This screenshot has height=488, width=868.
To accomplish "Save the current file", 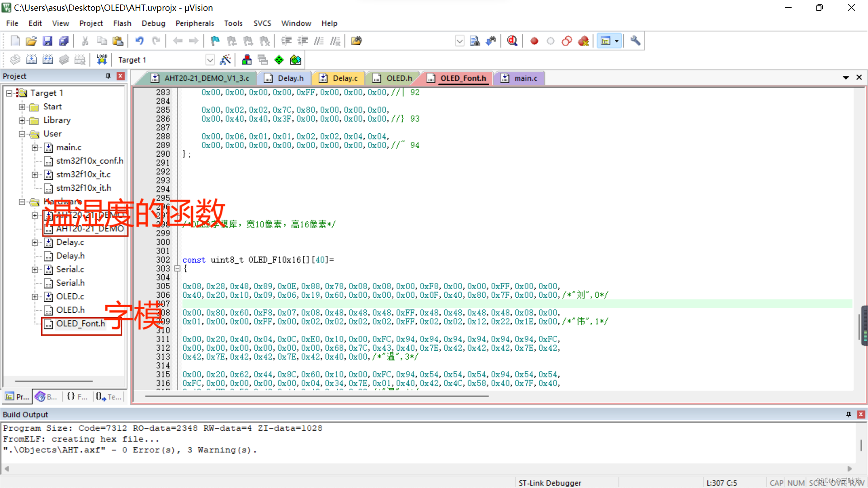I will [47, 41].
